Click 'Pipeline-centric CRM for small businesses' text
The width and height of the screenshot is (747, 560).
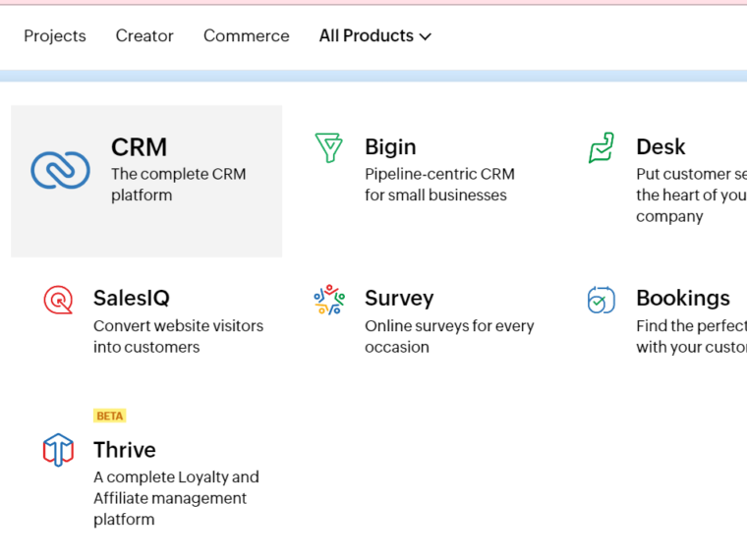pos(439,185)
